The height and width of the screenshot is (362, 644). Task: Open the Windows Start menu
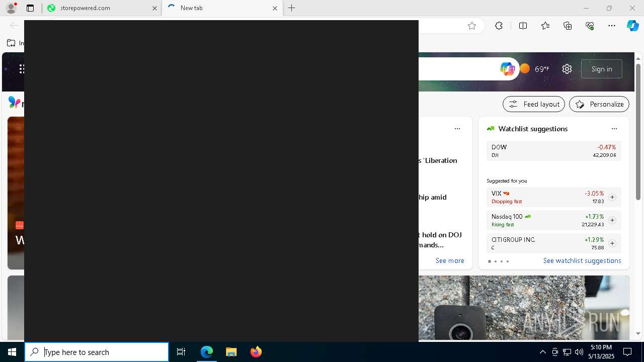pos(12,352)
